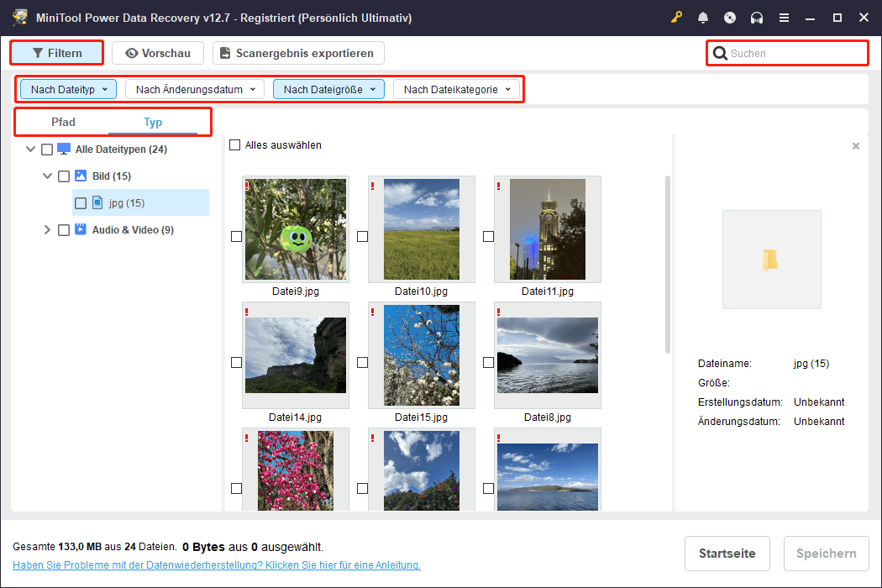Open the Nach Dateikategorie dropdown
This screenshot has height=588, width=882.
(x=456, y=89)
